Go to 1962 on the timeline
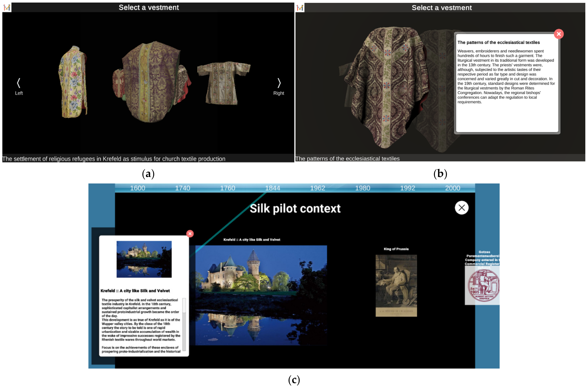The height and width of the screenshot is (388, 588). [x=318, y=188]
